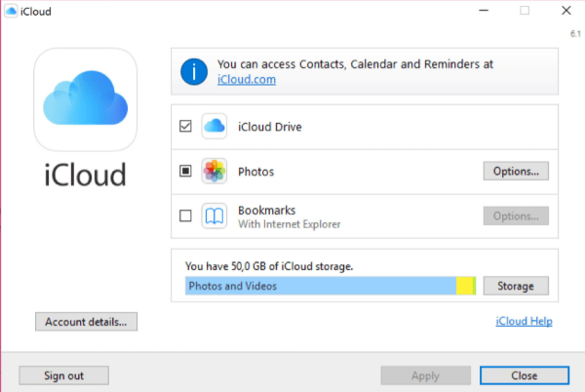The image size is (585, 392).
Task: Open Photos Options button
Action: point(516,172)
